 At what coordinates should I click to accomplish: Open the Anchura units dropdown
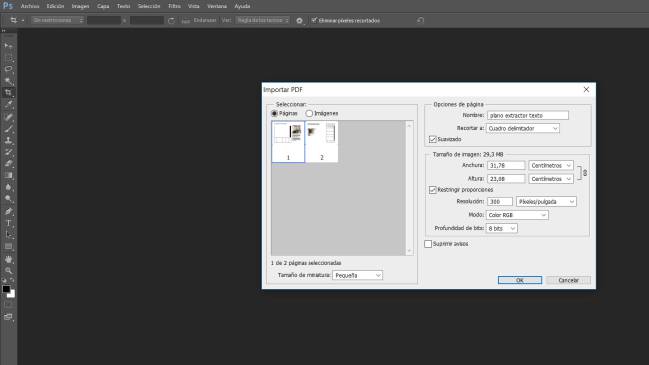551,166
